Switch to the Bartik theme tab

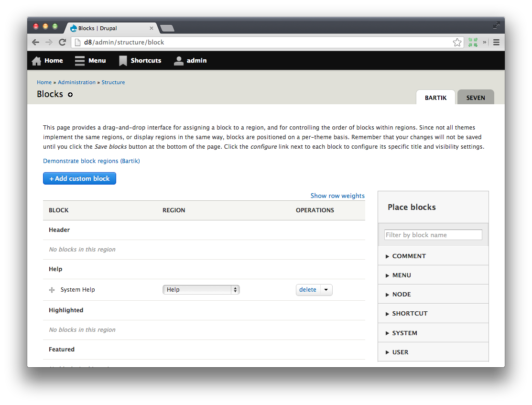tap(435, 98)
